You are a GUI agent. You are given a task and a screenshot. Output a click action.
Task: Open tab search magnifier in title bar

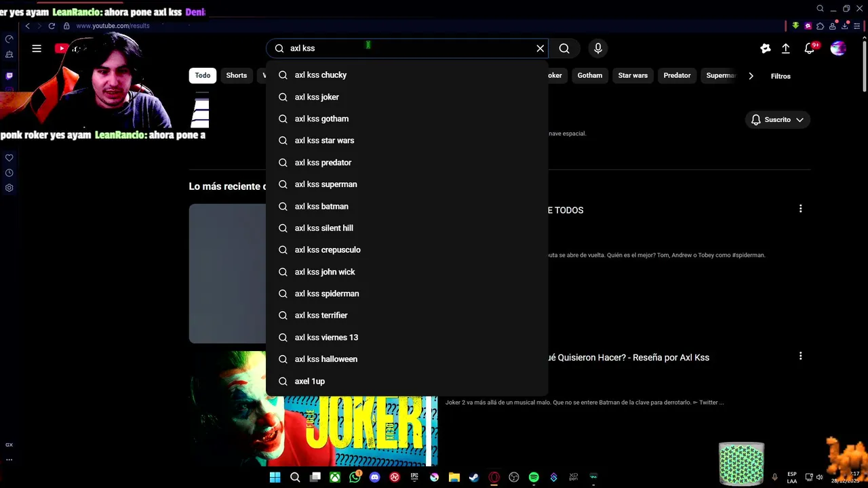pyautogui.click(x=820, y=9)
